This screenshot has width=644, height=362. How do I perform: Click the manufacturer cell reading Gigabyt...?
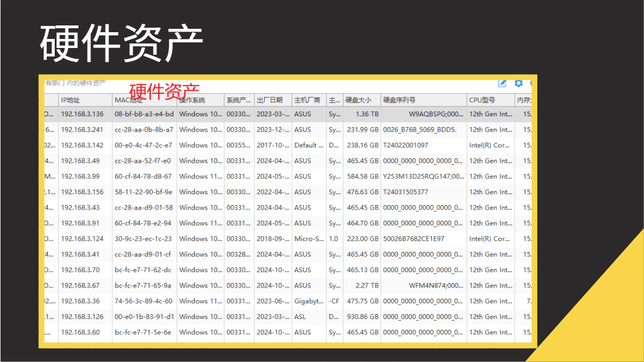[309, 301]
